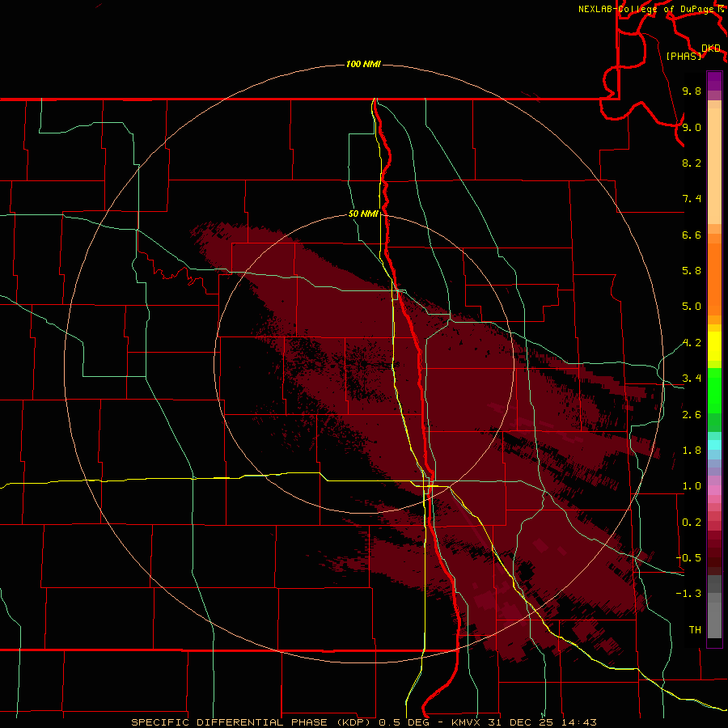Click the 100 NMI range ring label
This screenshot has height=728, width=728.
pyautogui.click(x=363, y=64)
